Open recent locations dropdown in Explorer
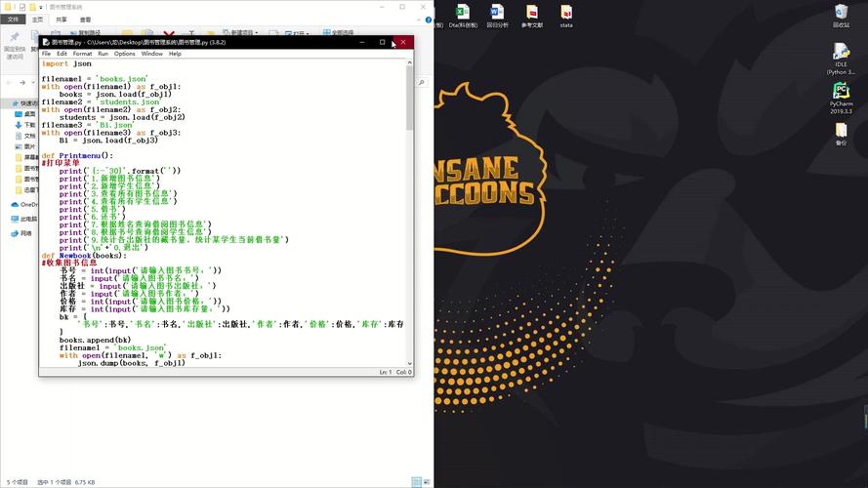 tap(31, 82)
